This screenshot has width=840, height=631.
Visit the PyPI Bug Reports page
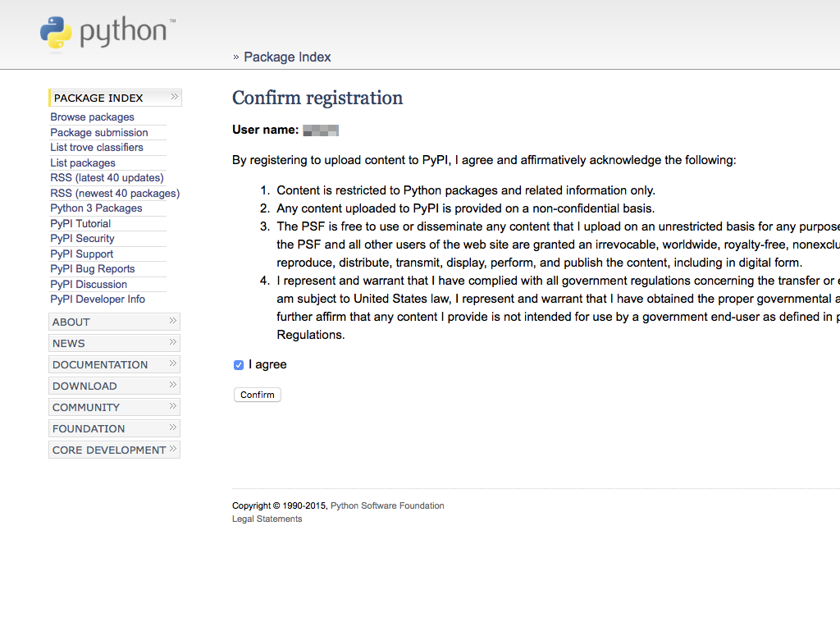point(93,269)
